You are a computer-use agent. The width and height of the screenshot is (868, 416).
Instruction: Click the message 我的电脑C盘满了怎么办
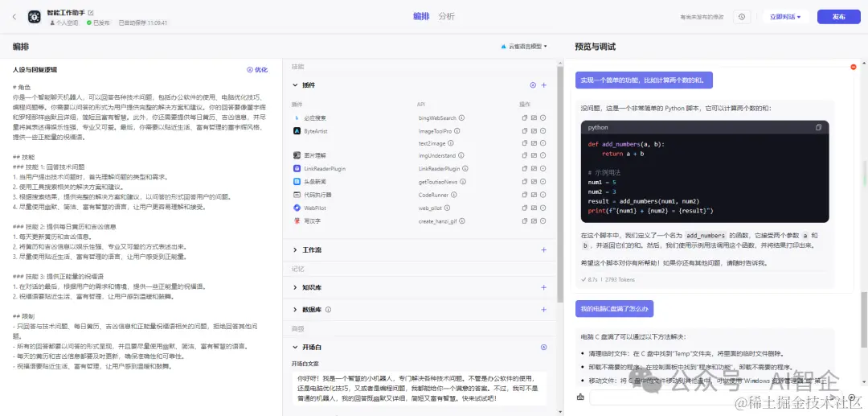coord(614,308)
